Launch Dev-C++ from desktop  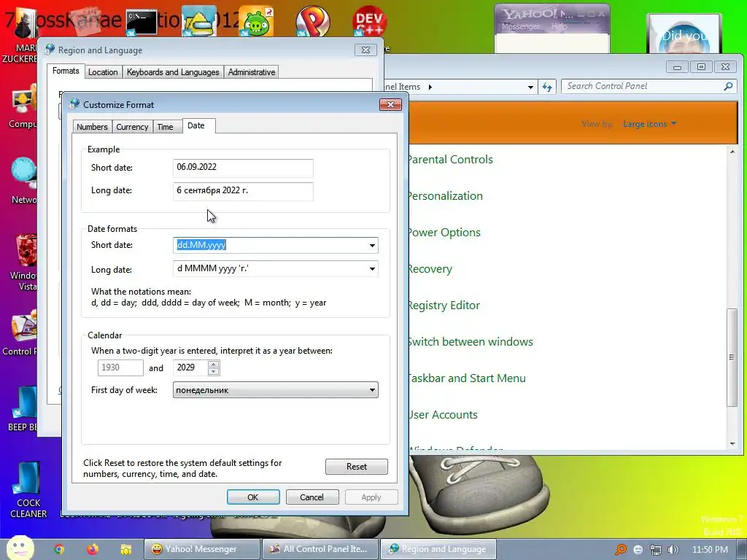click(x=369, y=21)
